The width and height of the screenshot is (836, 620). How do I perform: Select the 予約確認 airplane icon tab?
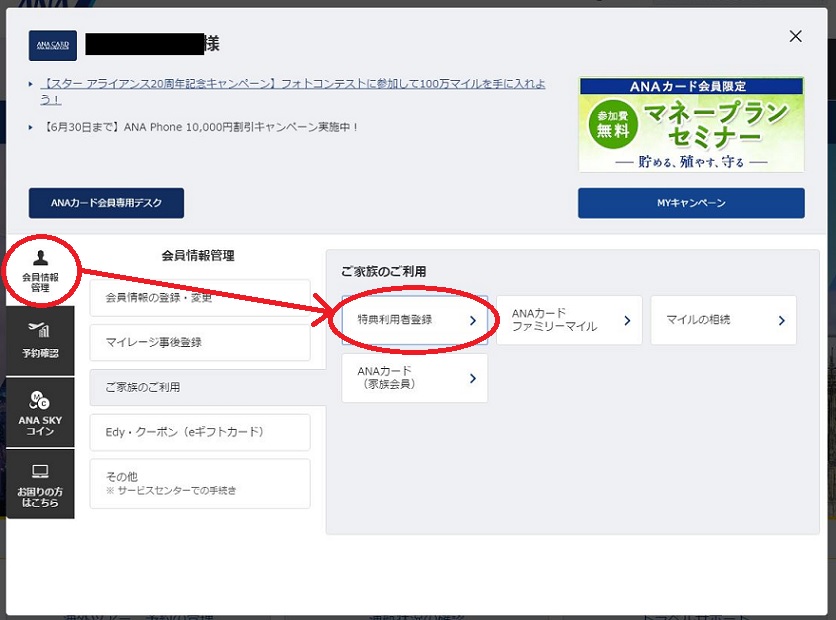pyautogui.click(x=41, y=341)
